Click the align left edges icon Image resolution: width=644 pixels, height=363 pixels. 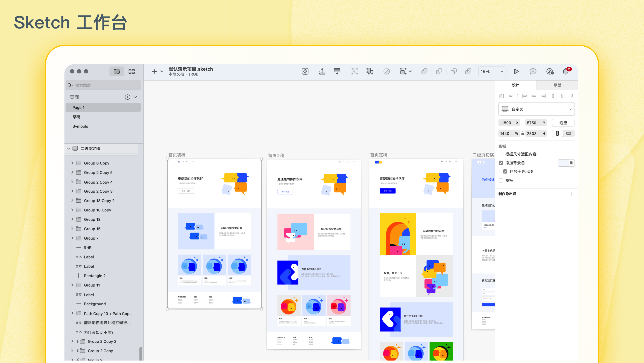click(x=524, y=96)
